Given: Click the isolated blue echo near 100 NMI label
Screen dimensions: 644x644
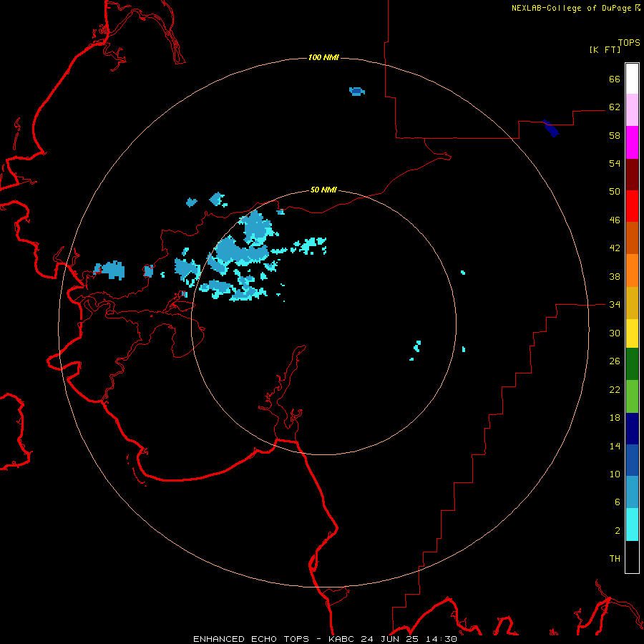Looking at the screenshot, I should click(357, 91).
